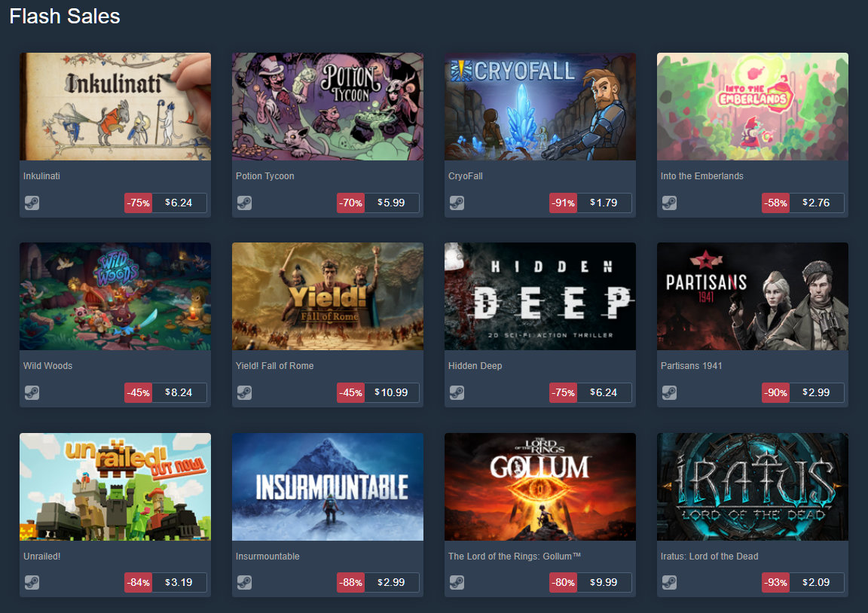The height and width of the screenshot is (613, 868).
Task: Click the Steam platform icon under Inkulinati
Action: pos(32,203)
